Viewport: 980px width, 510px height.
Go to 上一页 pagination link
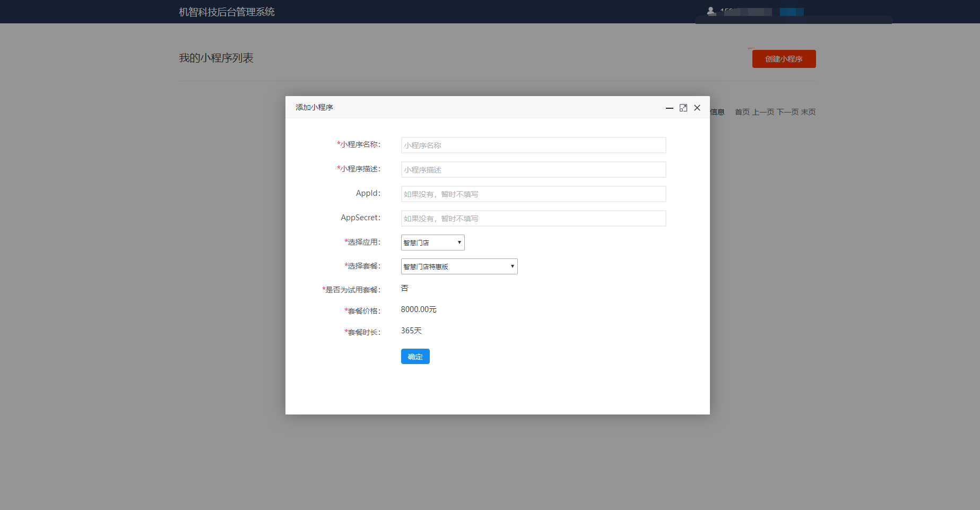click(x=763, y=112)
